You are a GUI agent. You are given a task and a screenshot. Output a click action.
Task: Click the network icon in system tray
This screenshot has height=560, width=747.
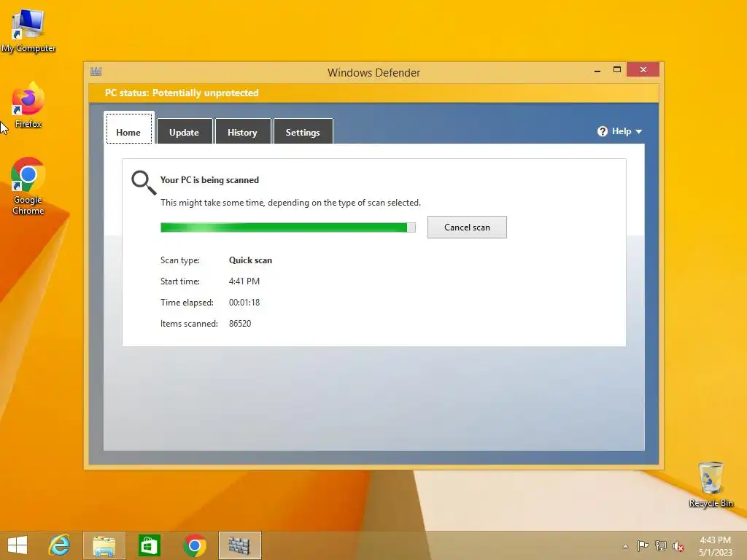pyautogui.click(x=661, y=545)
